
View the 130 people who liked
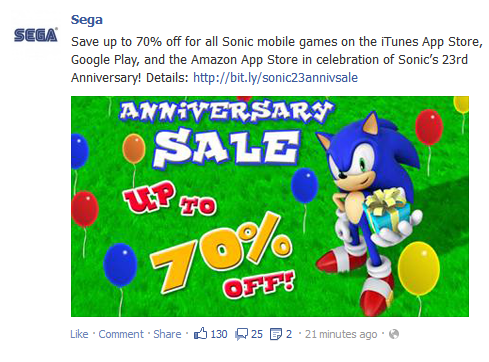pyautogui.click(x=219, y=334)
